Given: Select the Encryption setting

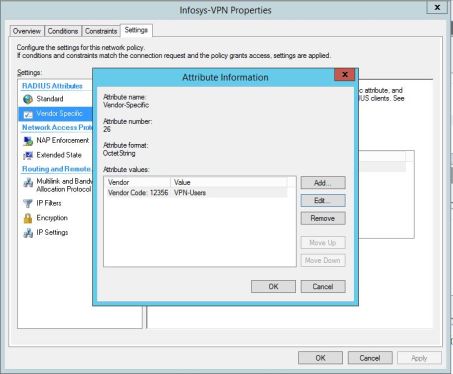Looking at the screenshot, I should coord(55,218).
